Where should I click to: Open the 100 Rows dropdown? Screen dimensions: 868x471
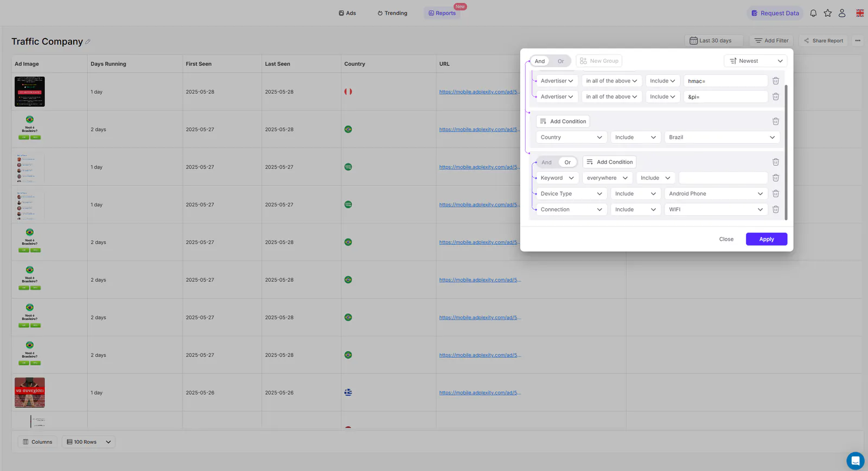pos(88,442)
